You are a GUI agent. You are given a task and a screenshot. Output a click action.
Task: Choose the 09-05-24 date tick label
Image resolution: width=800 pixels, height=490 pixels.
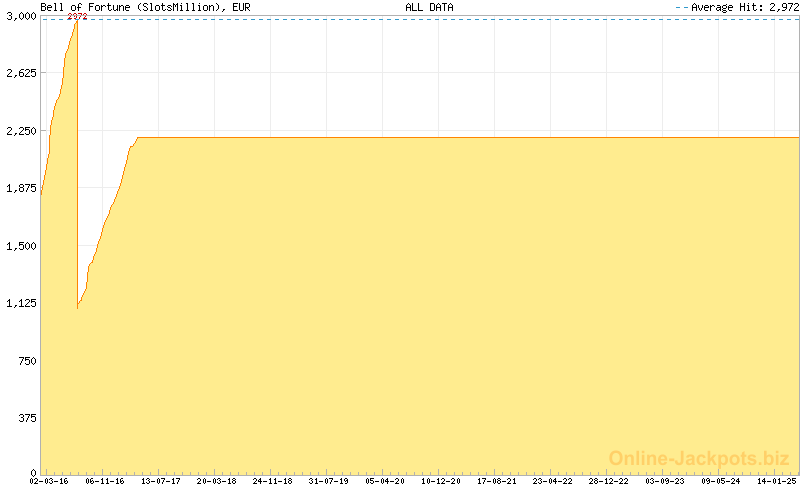(x=720, y=481)
